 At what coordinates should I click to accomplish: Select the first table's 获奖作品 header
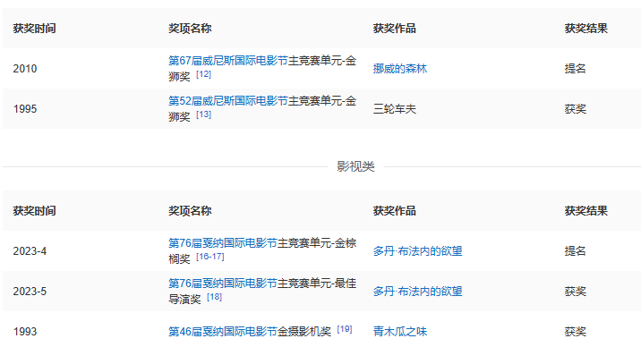[x=395, y=29]
